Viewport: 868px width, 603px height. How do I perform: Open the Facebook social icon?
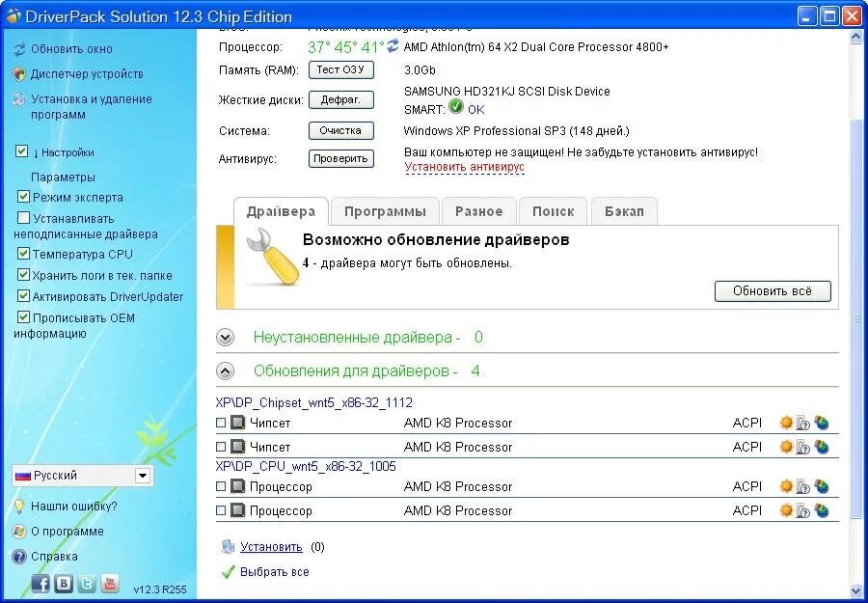point(40,583)
